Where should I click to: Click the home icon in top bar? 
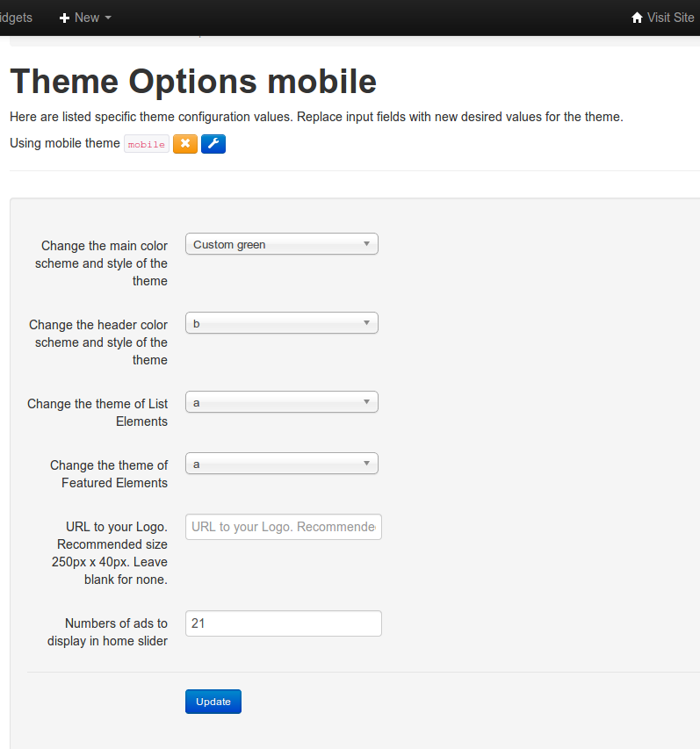(638, 18)
